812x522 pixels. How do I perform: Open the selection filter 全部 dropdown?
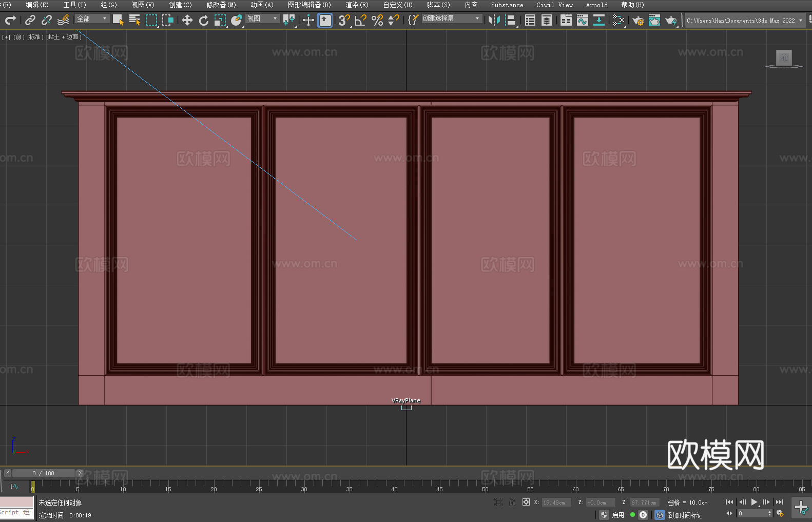pyautogui.click(x=92, y=18)
